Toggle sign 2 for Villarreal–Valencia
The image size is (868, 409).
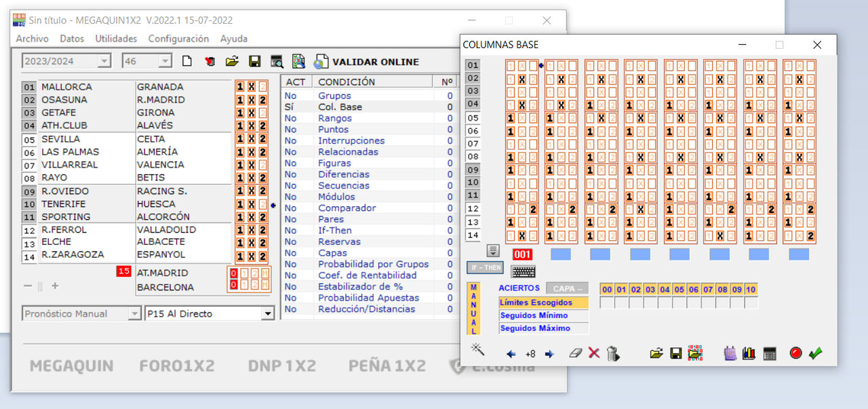click(263, 165)
